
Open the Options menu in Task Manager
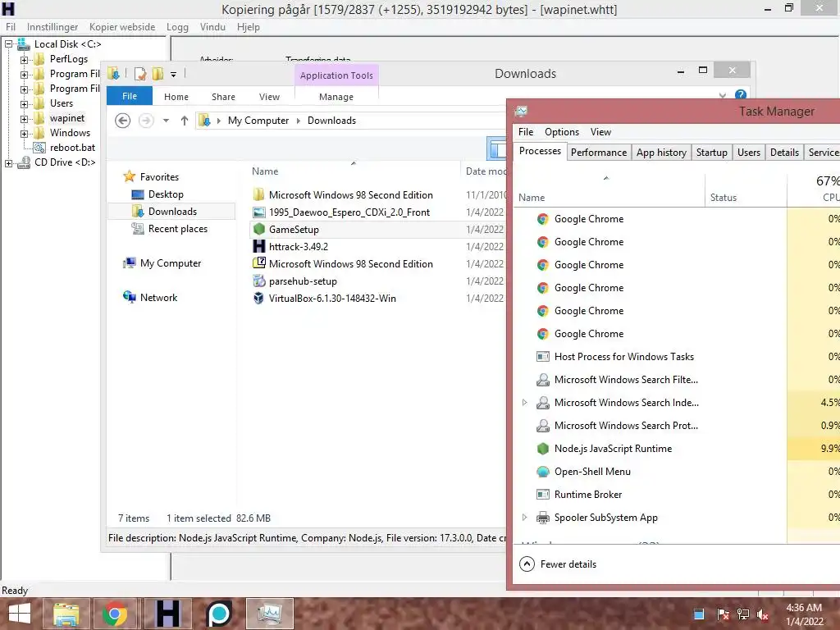[561, 132]
